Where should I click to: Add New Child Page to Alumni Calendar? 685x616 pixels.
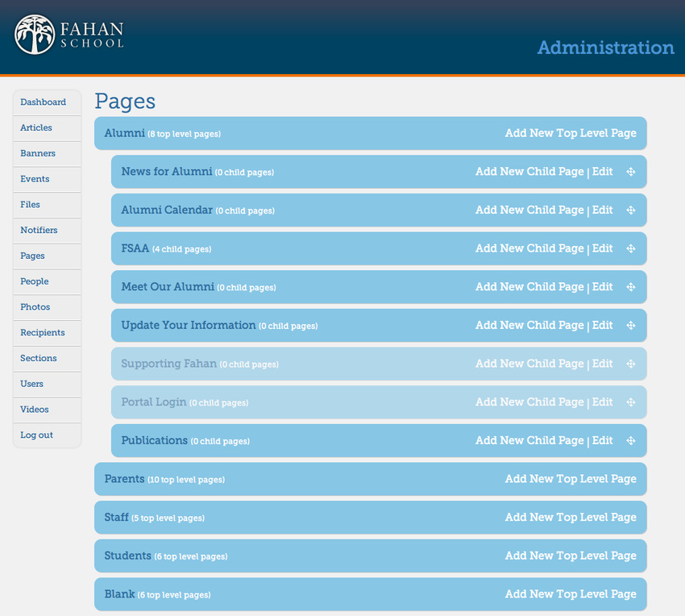coord(529,210)
